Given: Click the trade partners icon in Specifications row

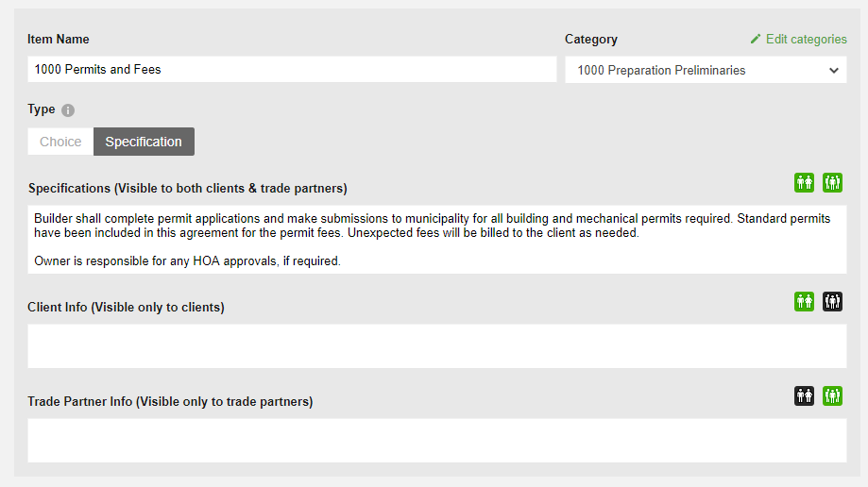Looking at the screenshot, I should click(832, 183).
